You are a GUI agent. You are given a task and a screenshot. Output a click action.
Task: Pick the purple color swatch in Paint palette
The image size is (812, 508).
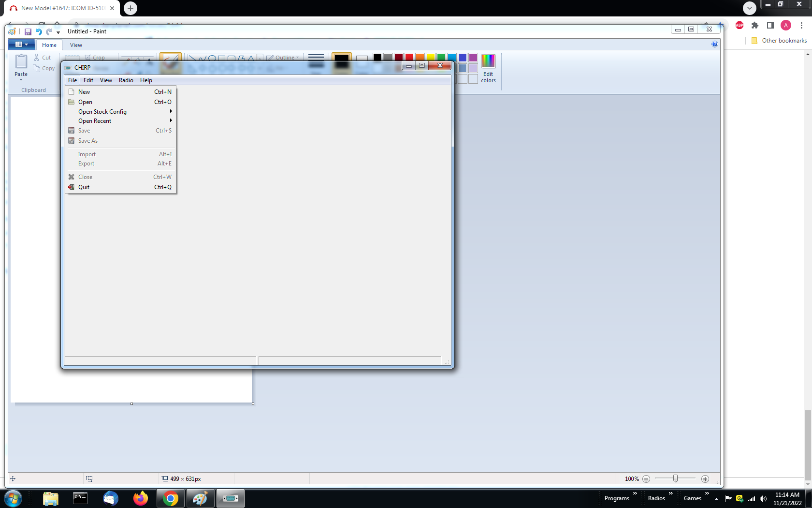pos(473,58)
